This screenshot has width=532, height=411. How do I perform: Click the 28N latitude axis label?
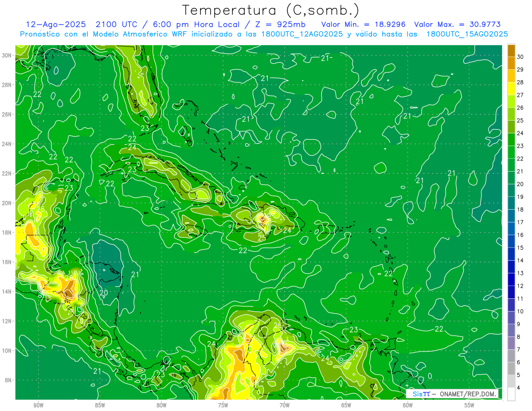click(7, 85)
